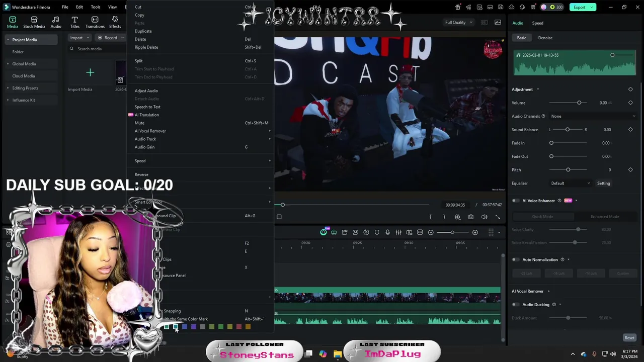The width and height of the screenshot is (644, 362).
Task: Click the preview image display icon
Action: (x=498, y=22)
